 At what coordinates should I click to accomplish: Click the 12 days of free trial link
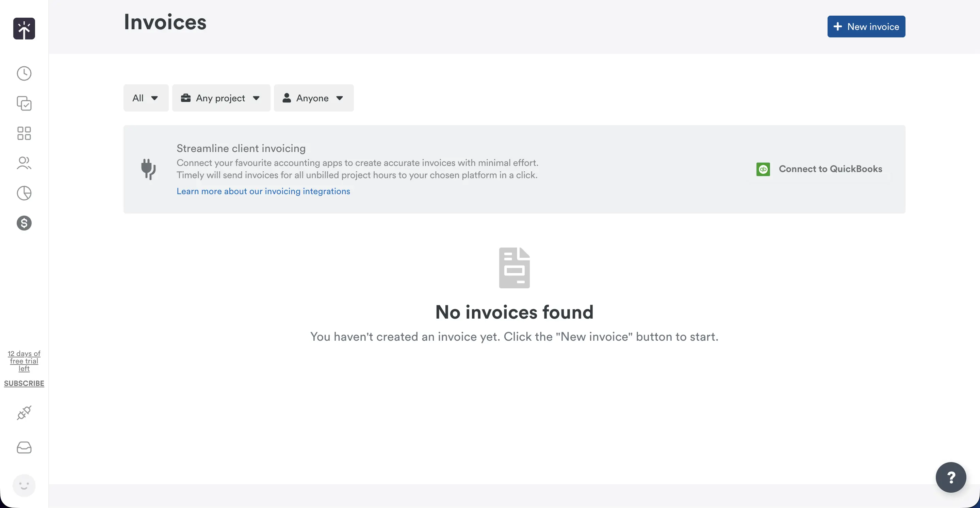[24, 360]
